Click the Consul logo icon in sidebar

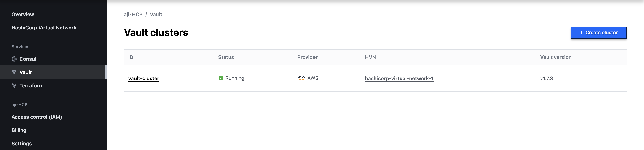coord(14,59)
